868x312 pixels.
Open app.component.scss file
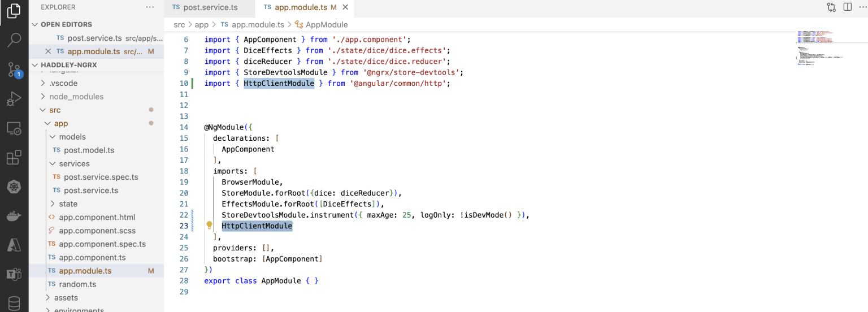click(x=97, y=231)
